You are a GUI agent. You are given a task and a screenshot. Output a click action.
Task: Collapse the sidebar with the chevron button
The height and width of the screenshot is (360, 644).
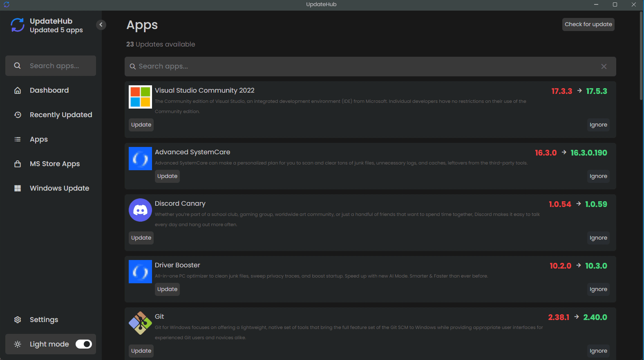pyautogui.click(x=101, y=24)
